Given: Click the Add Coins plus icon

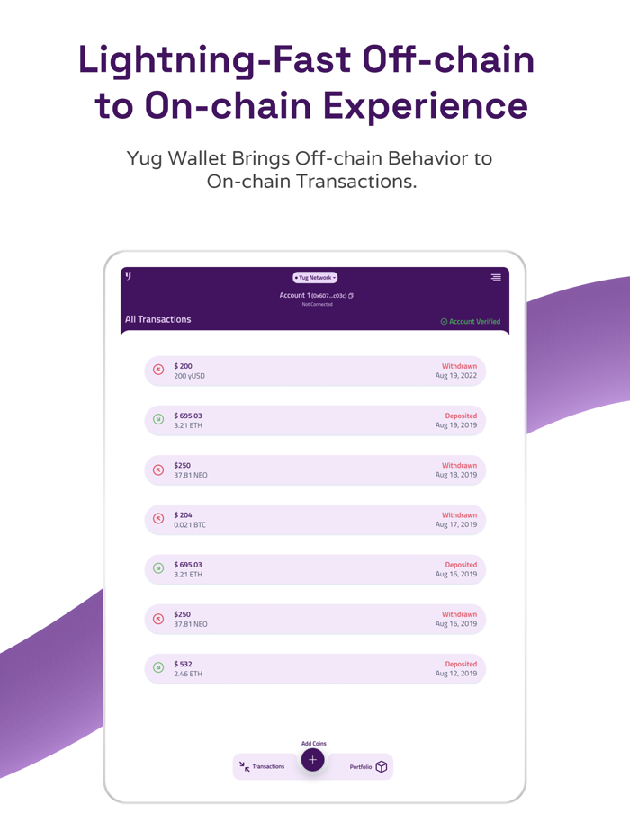Looking at the screenshot, I should tap(311, 760).
